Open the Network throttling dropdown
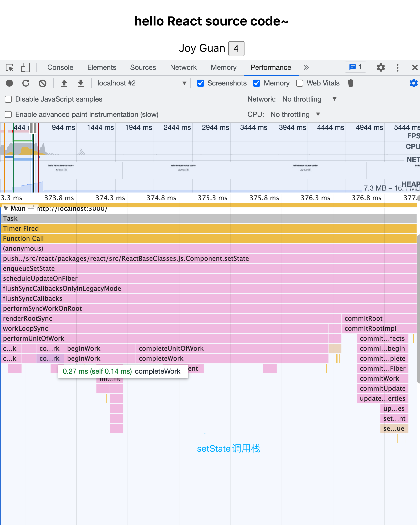Image resolution: width=420 pixels, height=525 pixels. coord(309,99)
